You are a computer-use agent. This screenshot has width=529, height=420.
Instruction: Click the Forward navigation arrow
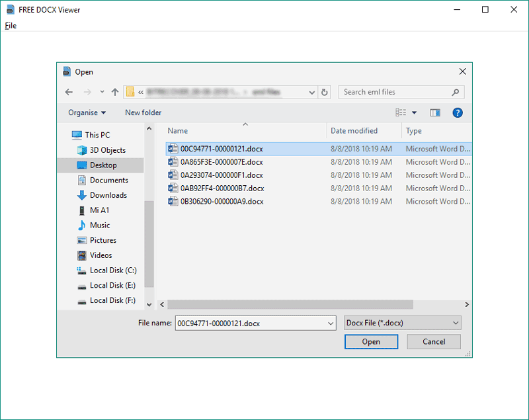pos(87,92)
